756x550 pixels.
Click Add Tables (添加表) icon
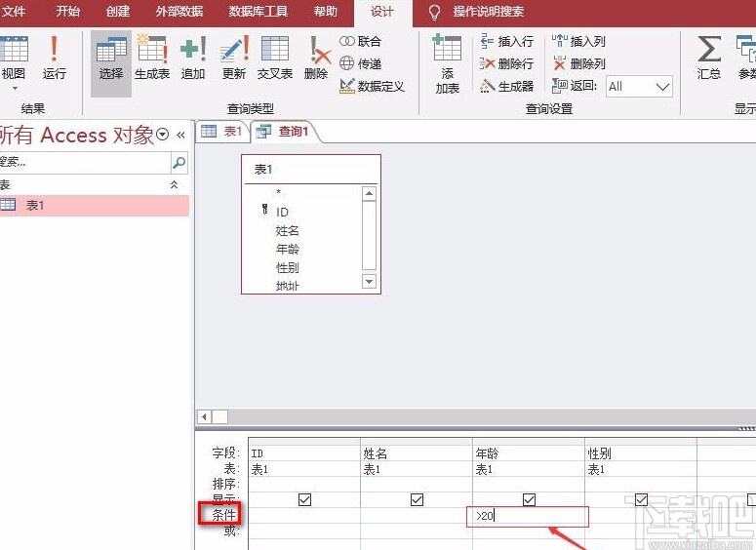click(x=448, y=63)
